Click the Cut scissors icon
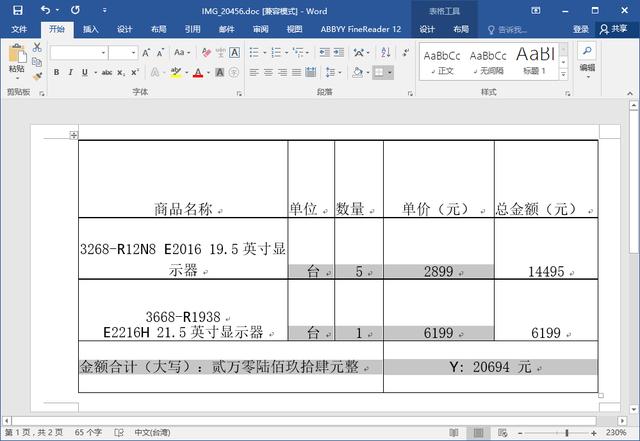Image resolution: width=640 pixels, height=441 pixels. 37,46
